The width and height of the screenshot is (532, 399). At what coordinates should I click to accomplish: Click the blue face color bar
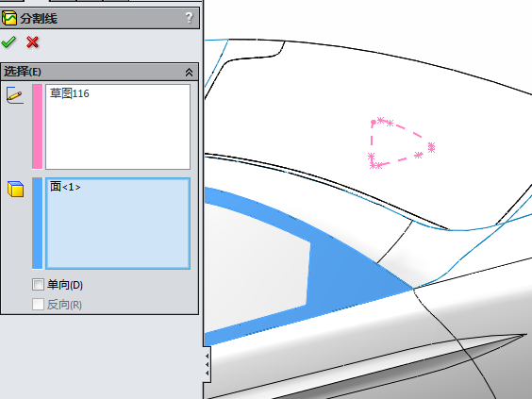click(38, 224)
